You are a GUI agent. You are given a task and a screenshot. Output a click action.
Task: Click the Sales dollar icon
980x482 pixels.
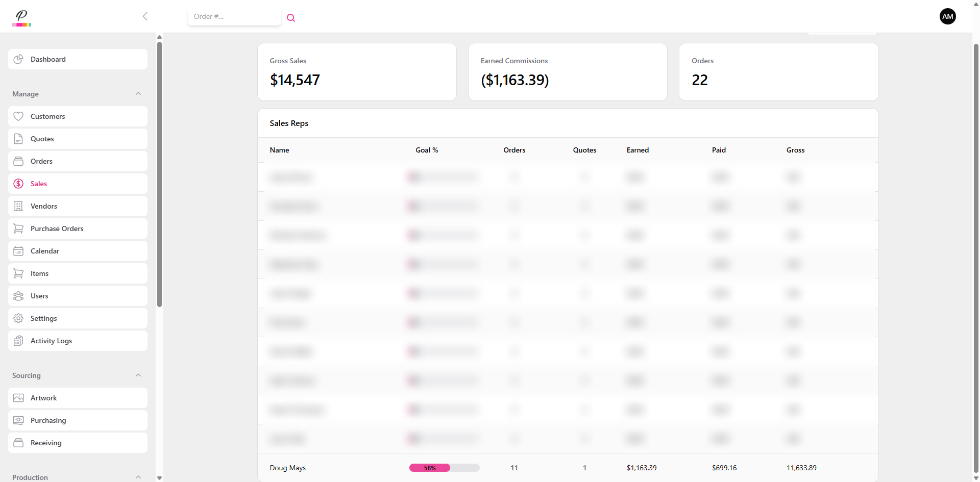[18, 184]
